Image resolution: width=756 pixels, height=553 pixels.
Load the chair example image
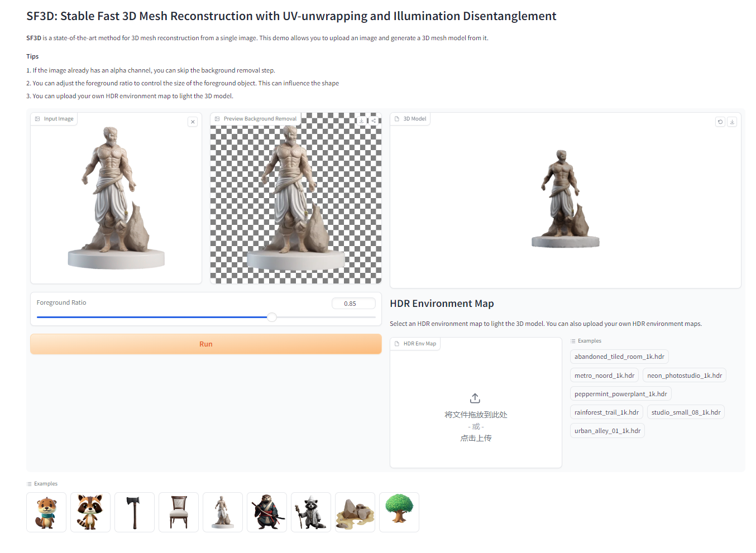[179, 512]
